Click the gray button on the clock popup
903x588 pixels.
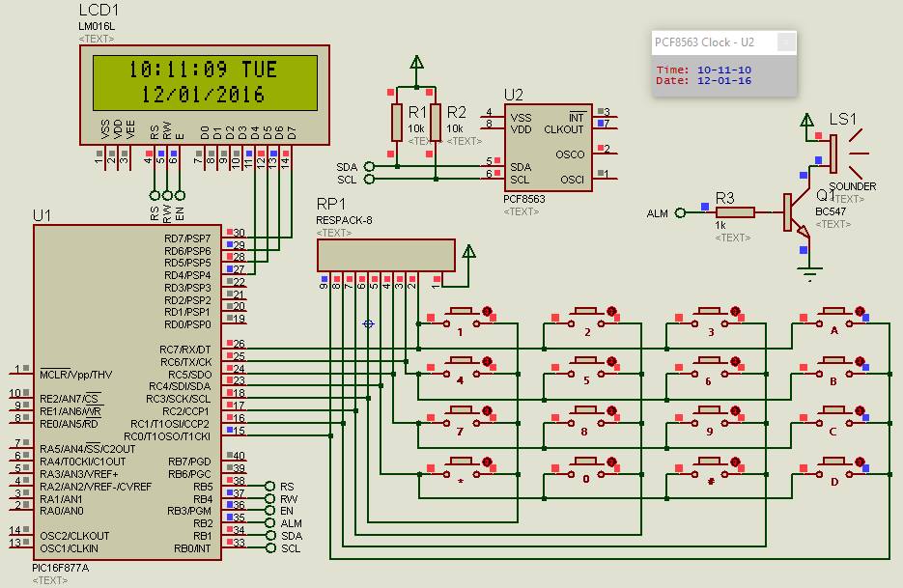[x=786, y=42]
